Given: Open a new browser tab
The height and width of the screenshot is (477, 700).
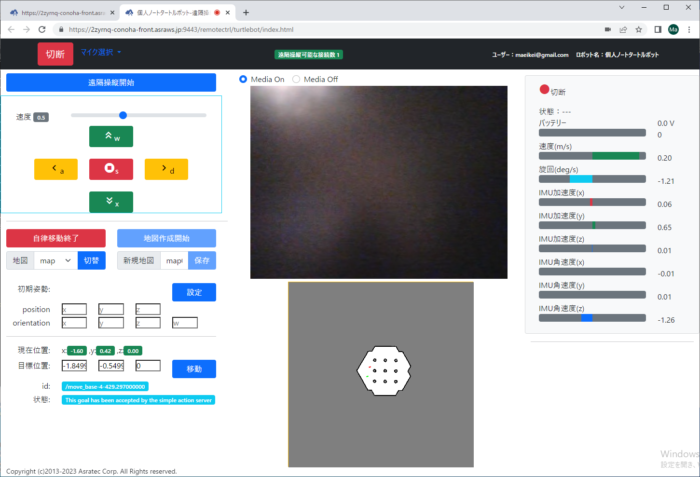Looking at the screenshot, I should (246, 12).
